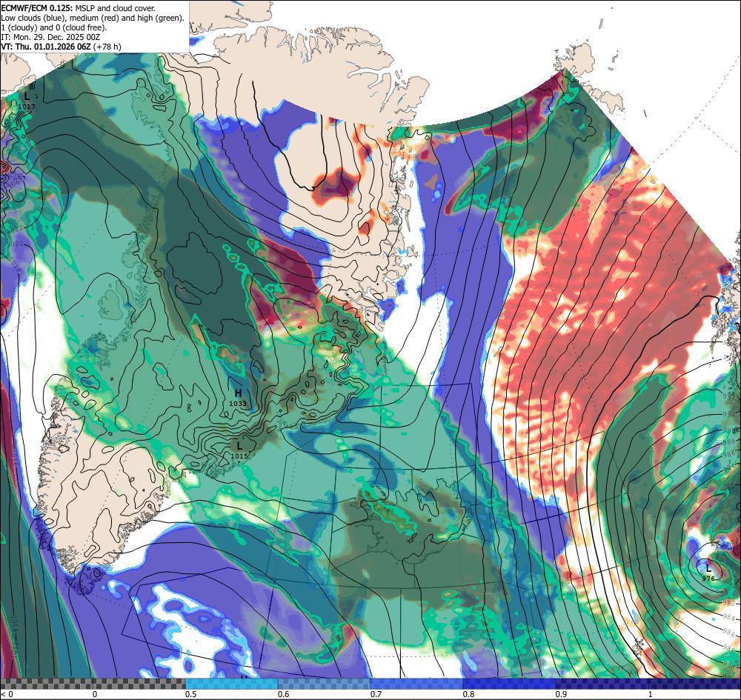Click the 'VT: Thu. 01.01.2026 06Z' valid time line
Image resolution: width=741 pixels, height=700 pixels.
pyautogui.click(x=61, y=47)
